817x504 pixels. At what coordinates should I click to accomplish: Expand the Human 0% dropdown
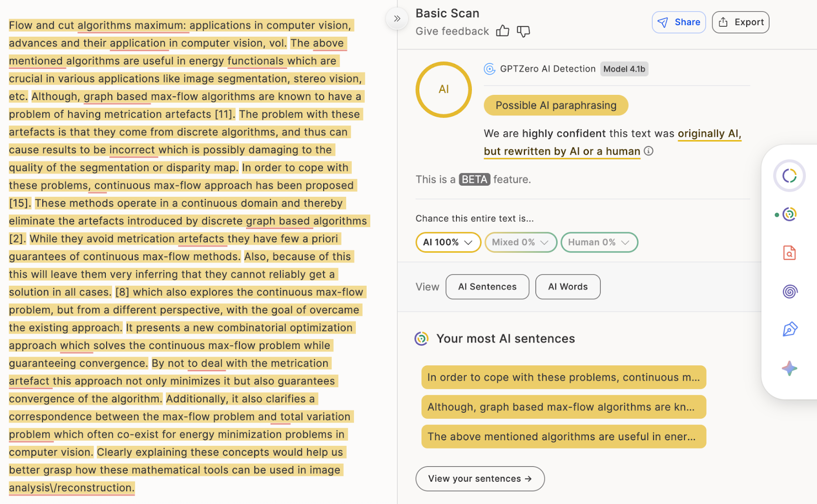coord(599,242)
